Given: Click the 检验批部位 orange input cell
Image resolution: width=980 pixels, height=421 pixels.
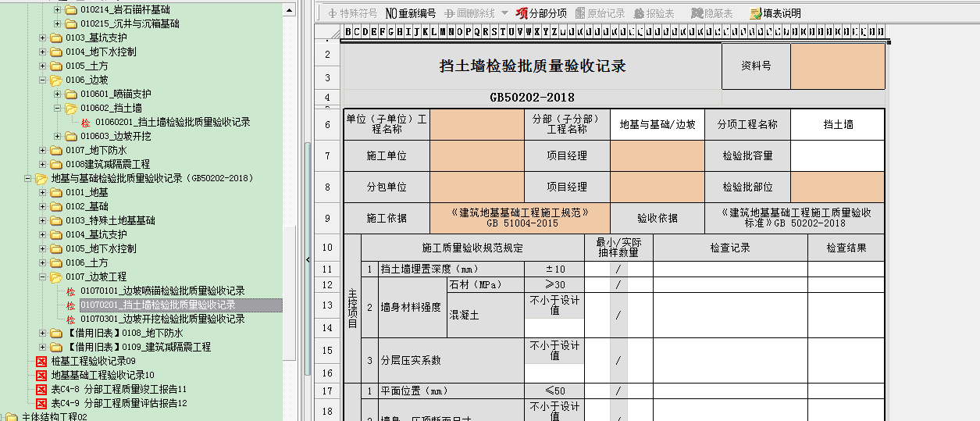Looking at the screenshot, I should [837, 187].
